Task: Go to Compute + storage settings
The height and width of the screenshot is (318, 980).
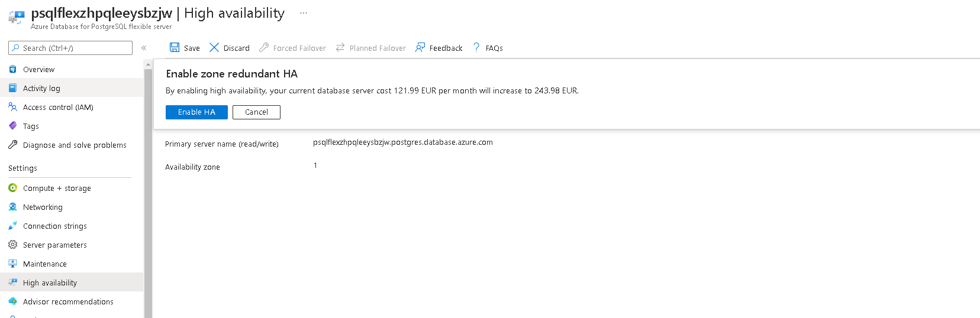Action: click(x=72, y=188)
